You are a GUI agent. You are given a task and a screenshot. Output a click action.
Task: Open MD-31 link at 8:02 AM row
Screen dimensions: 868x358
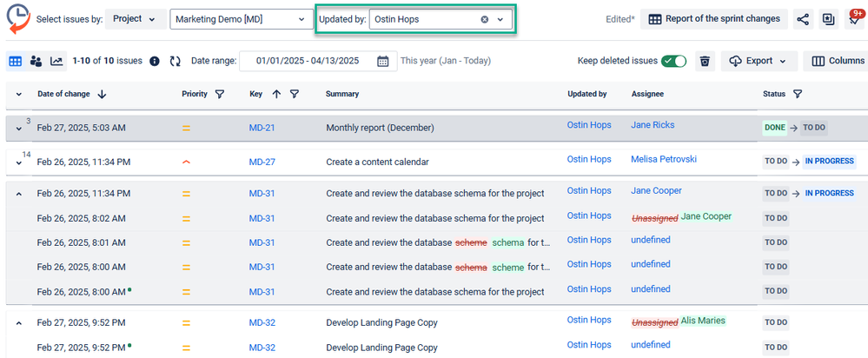click(x=262, y=219)
